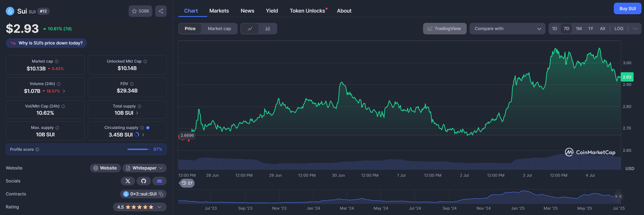Expand Total supply details chevron
The height and width of the screenshot is (215, 644).
tap(137, 113)
